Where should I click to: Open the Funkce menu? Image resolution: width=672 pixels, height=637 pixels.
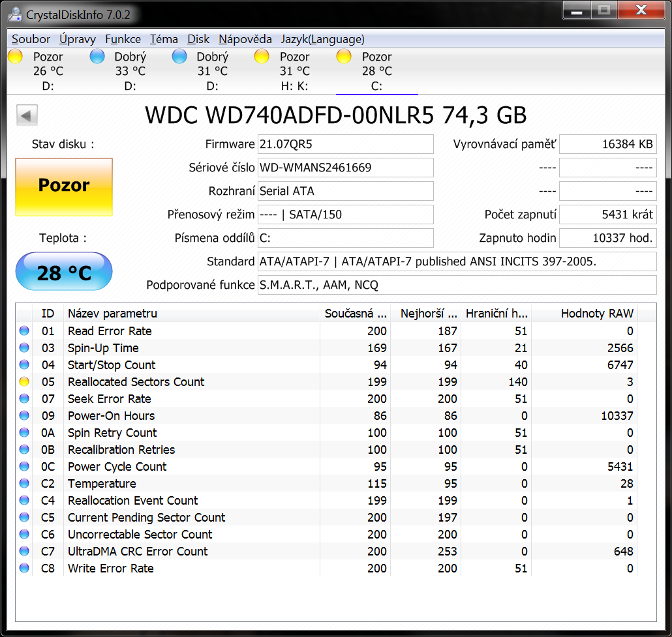click(x=123, y=39)
